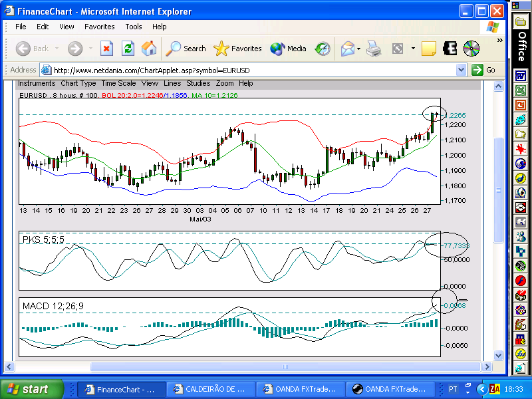Open the Favorites panel
The height and width of the screenshot is (399, 532).
pos(238,49)
